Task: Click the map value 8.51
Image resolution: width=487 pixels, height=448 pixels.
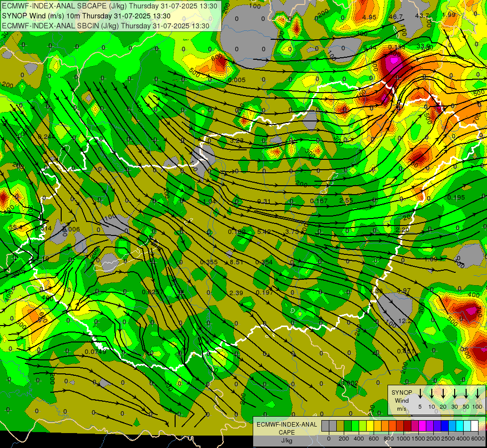Action: (x=236, y=262)
